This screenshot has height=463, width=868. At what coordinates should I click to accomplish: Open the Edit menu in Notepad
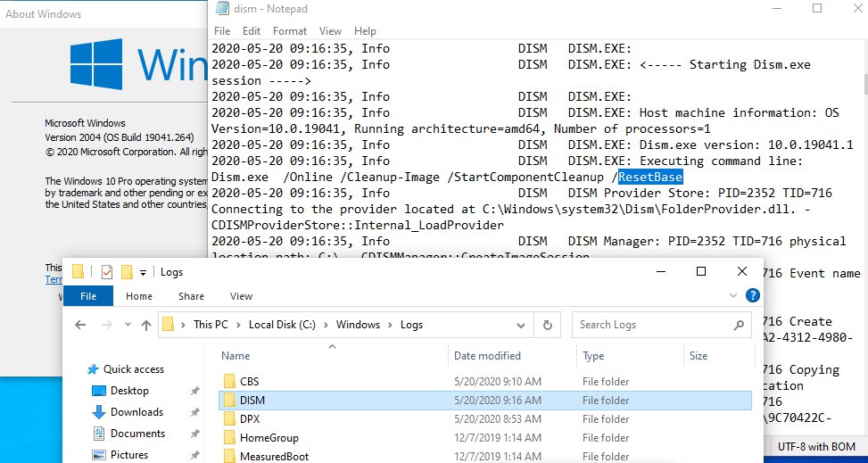(x=252, y=31)
